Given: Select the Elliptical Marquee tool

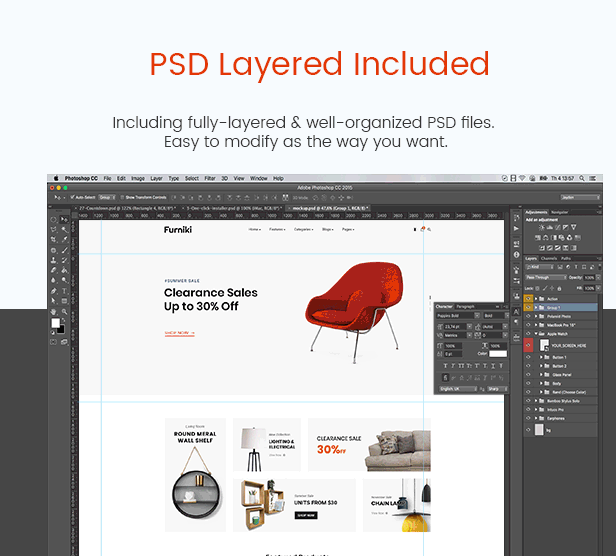Looking at the screenshot, I should click(54, 219).
